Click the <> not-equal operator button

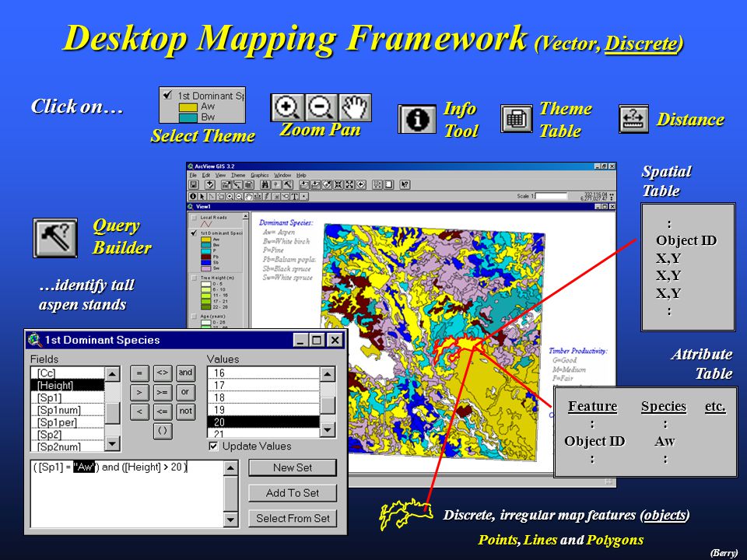pos(163,373)
